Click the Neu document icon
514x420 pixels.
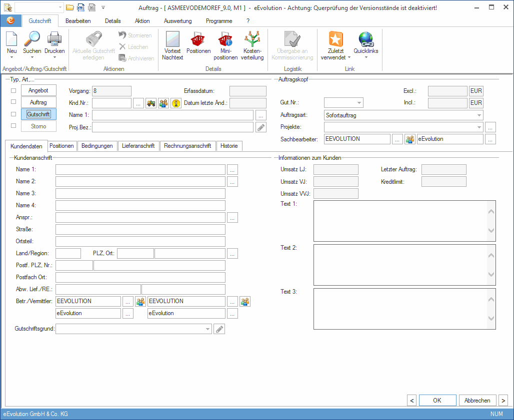point(12,39)
